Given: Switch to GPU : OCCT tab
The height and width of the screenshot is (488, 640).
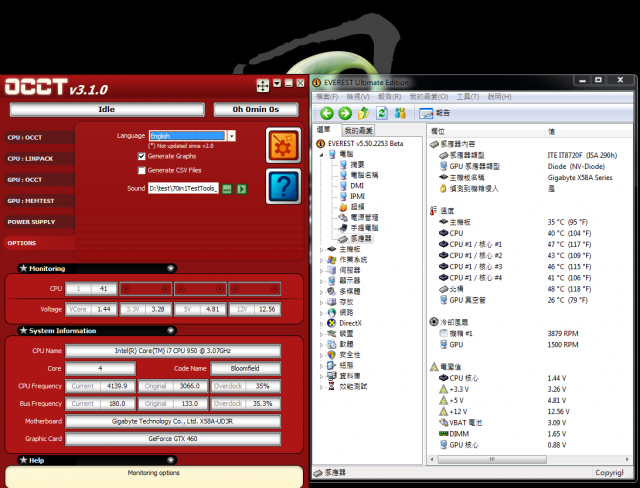Looking at the screenshot, I should click(39, 180).
